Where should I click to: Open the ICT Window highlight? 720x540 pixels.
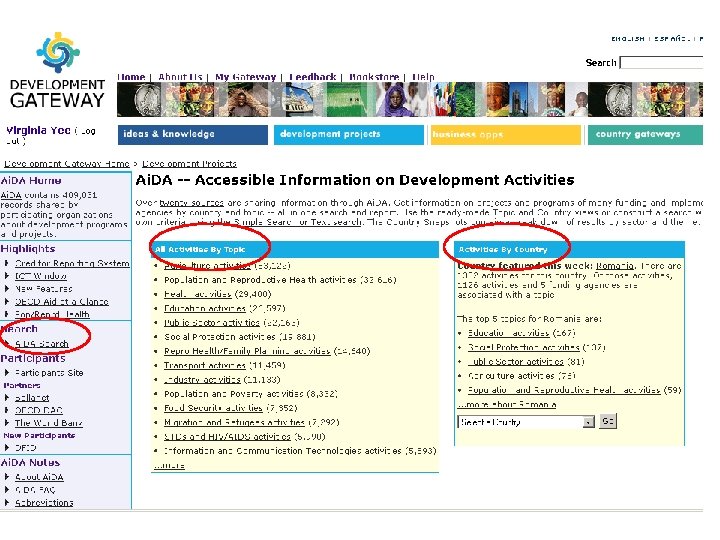coord(41,276)
